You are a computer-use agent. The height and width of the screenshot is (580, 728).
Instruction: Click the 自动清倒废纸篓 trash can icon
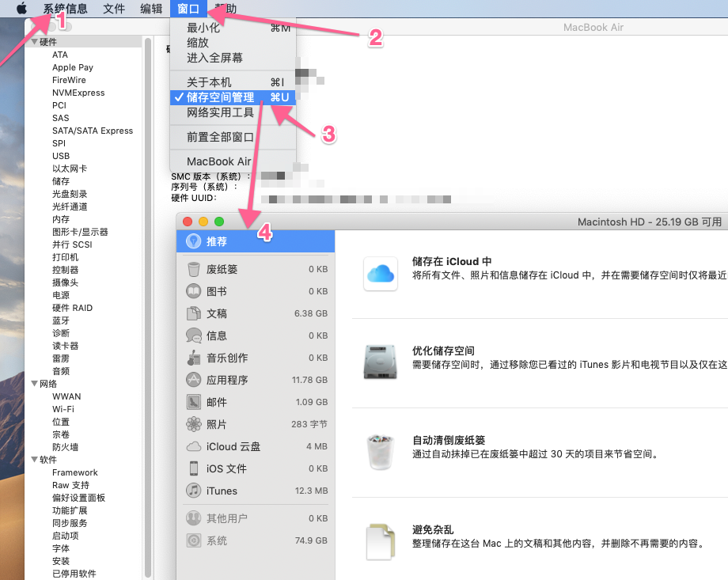coord(381,452)
